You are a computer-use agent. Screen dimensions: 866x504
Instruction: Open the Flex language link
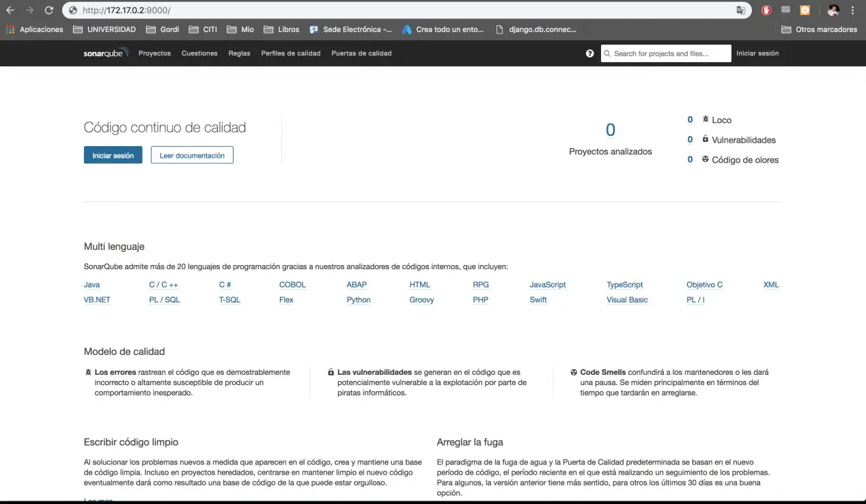[x=286, y=300]
